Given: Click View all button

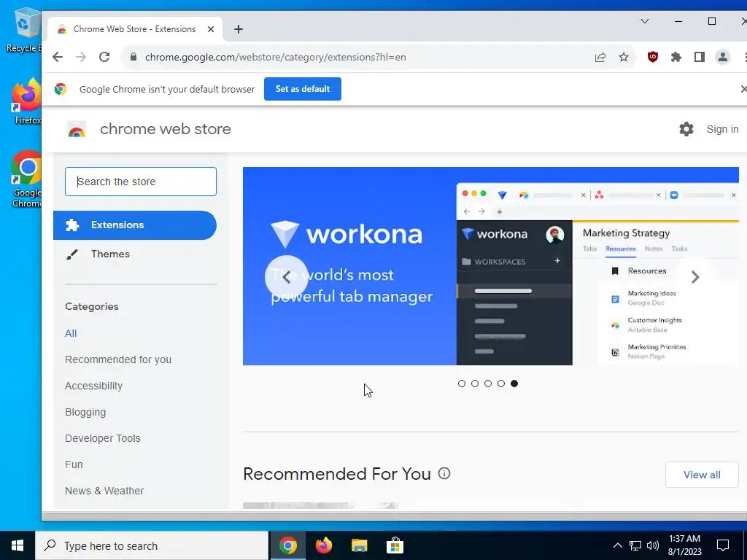Looking at the screenshot, I should pyautogui.click(x=702, y=475).
